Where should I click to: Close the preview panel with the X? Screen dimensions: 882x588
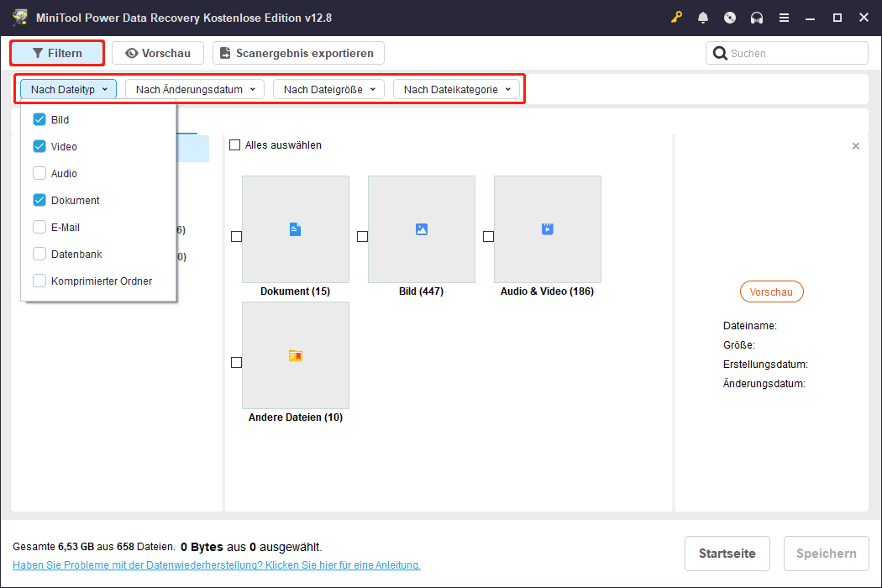pos(856,146)
